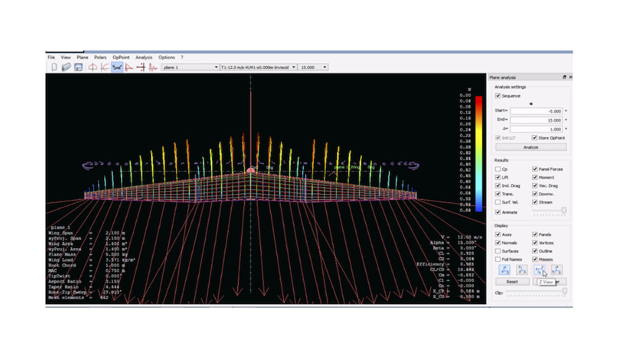The width and height of the screenshot is (624, 364).
Task: Set the isometric view axis button
Action: [557, 270]
